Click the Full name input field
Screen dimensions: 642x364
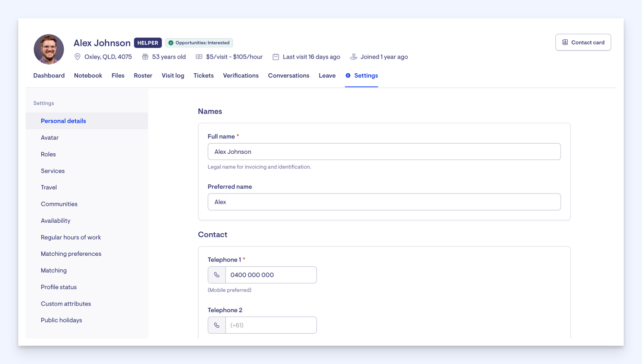[x=384, y=152]
